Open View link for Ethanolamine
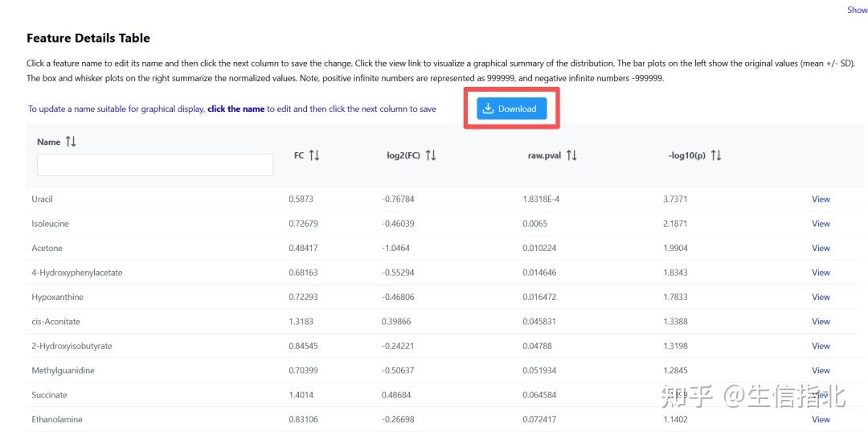The height and width of the screenshot is (432, 868). pyautogui.click(x=821, y=419)
